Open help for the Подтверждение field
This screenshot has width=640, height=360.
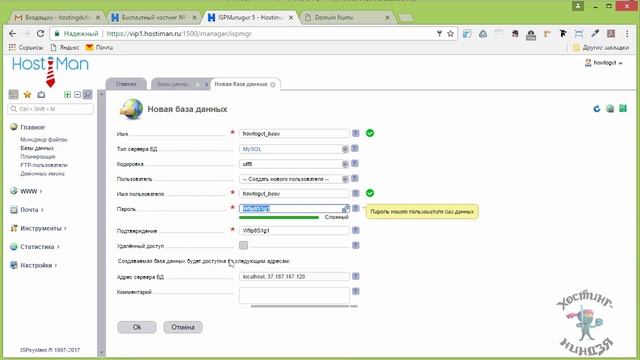tap(356, 230)
